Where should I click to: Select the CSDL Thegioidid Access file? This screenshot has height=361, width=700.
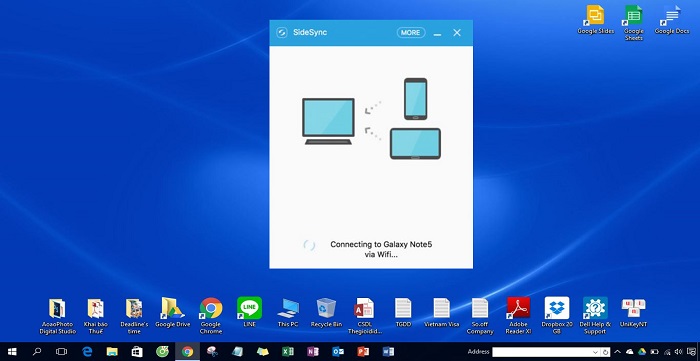365,316
